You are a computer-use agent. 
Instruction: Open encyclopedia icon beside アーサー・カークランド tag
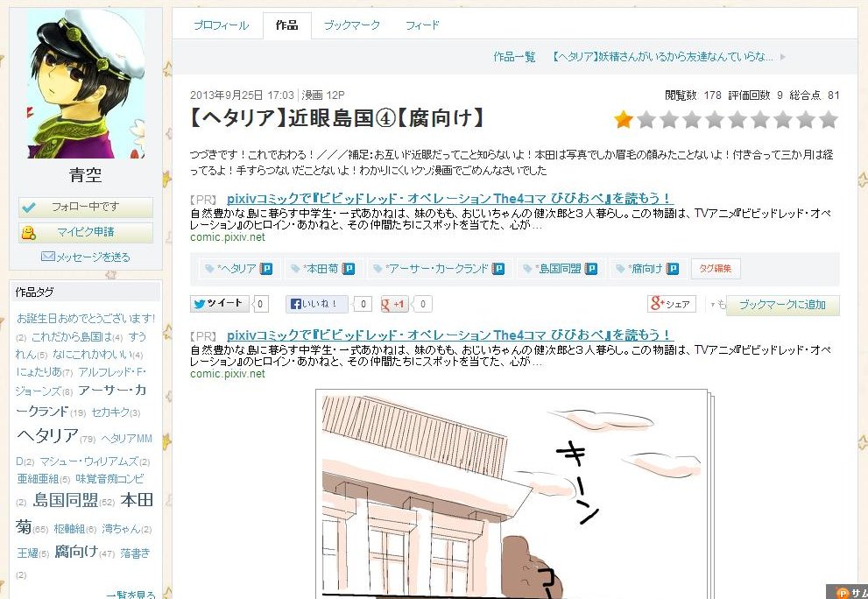coord(498,269)
